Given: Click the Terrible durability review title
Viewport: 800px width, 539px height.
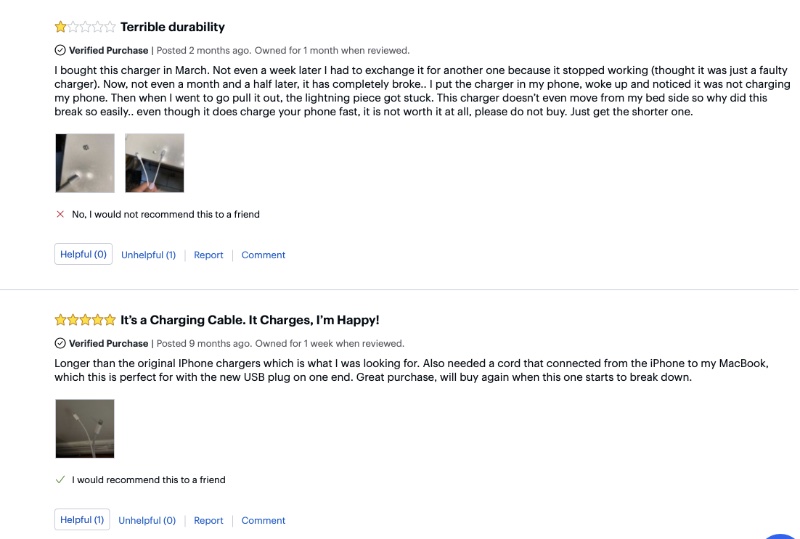Looking at the screenshot, I should pos(172,27).
